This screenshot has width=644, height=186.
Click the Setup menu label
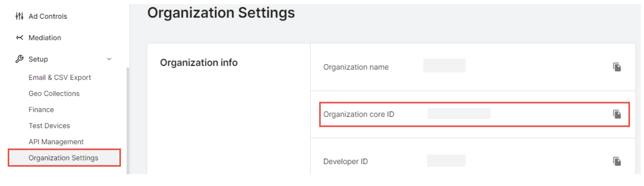pos(38,59)
